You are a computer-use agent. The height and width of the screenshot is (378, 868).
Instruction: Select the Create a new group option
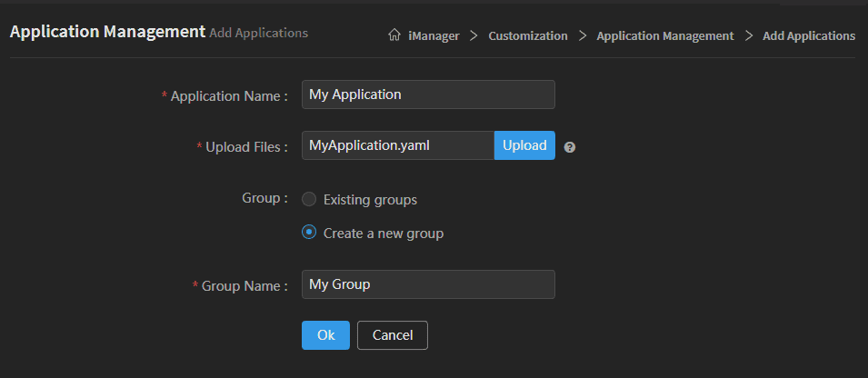point(309,233)
